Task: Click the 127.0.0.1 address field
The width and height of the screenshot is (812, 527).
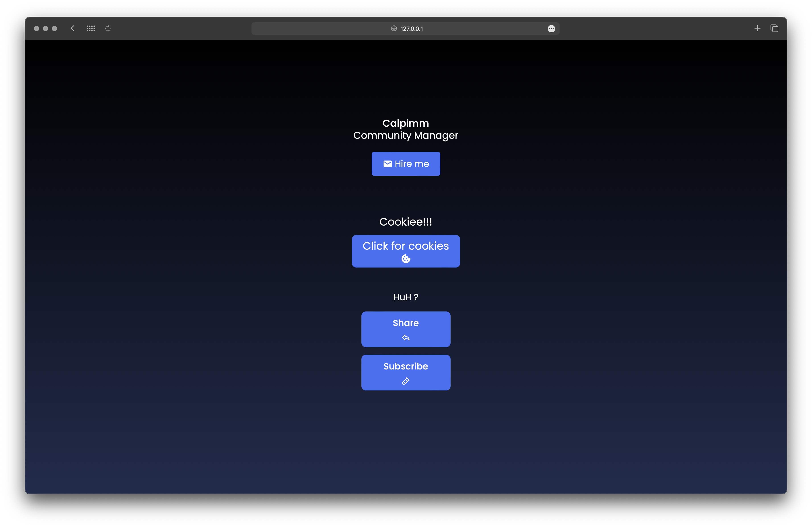Action: point(406,28)
